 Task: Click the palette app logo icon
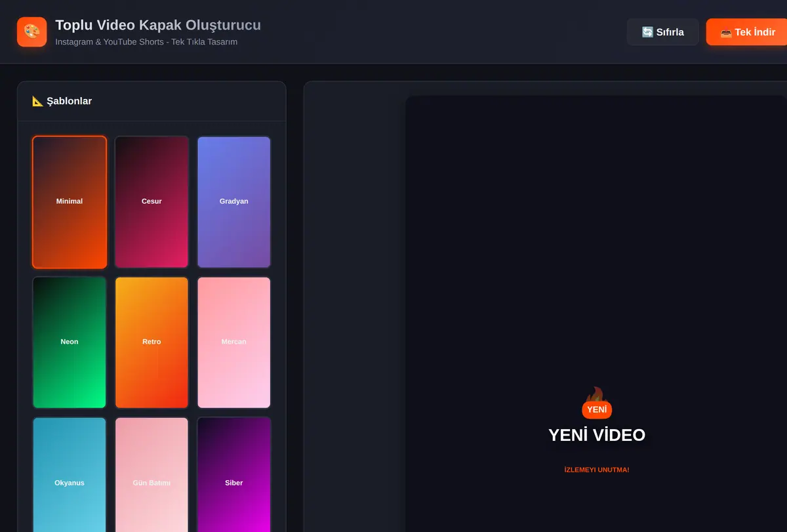pyautogui.click(x=32, y=31)
